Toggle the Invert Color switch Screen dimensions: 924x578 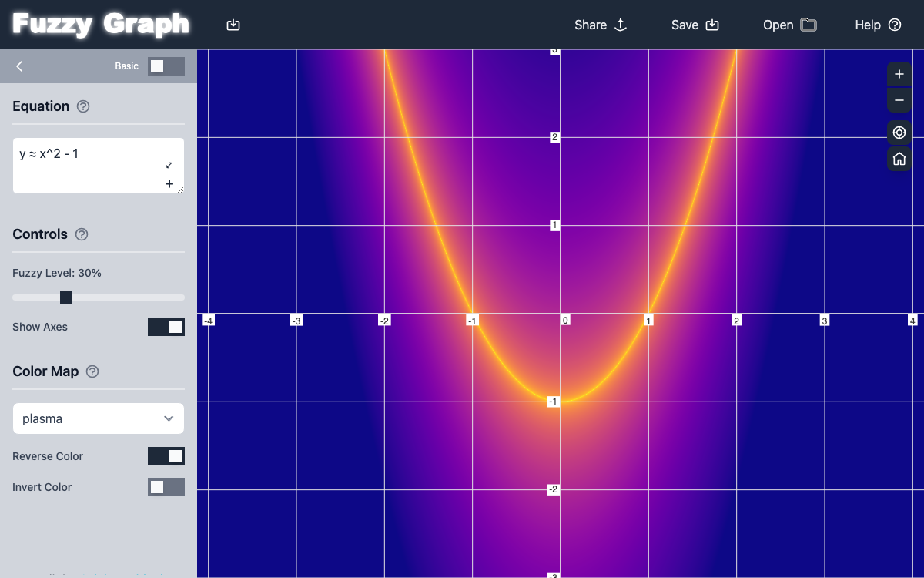pyautogui.click(x=166, y=487)
